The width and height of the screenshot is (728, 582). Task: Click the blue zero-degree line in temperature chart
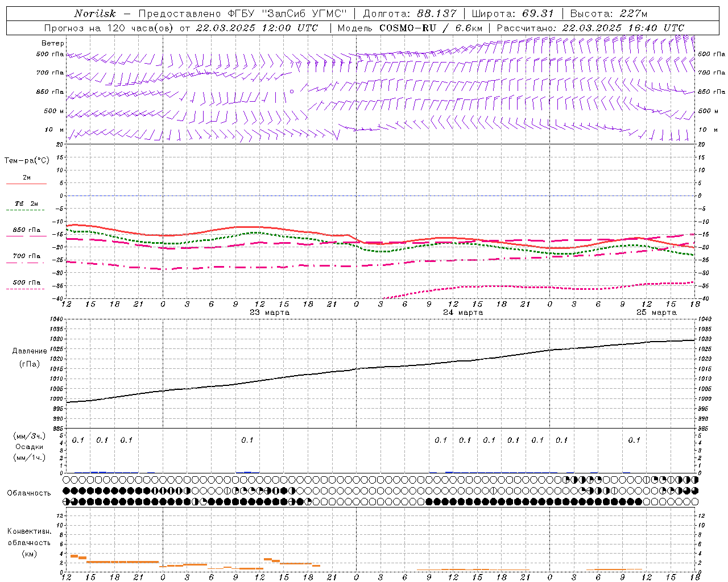tap(382, 196)
